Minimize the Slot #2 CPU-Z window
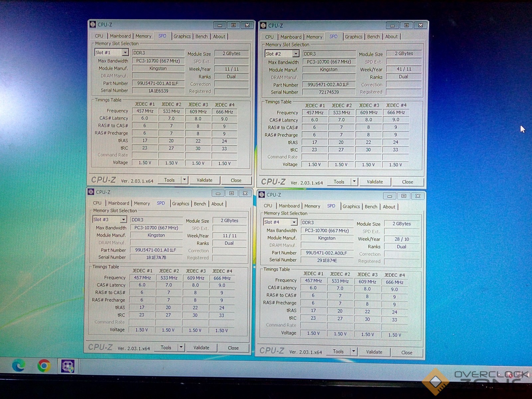 point(392,26)
